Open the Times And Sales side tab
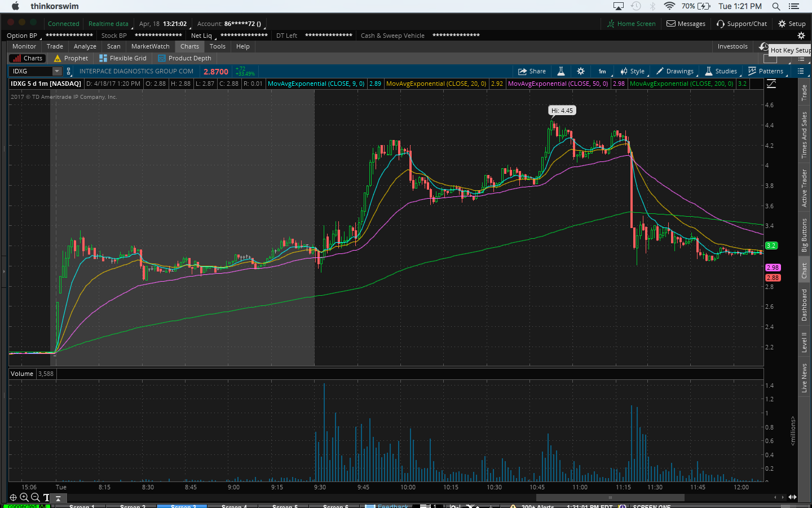 coord(804,135)
